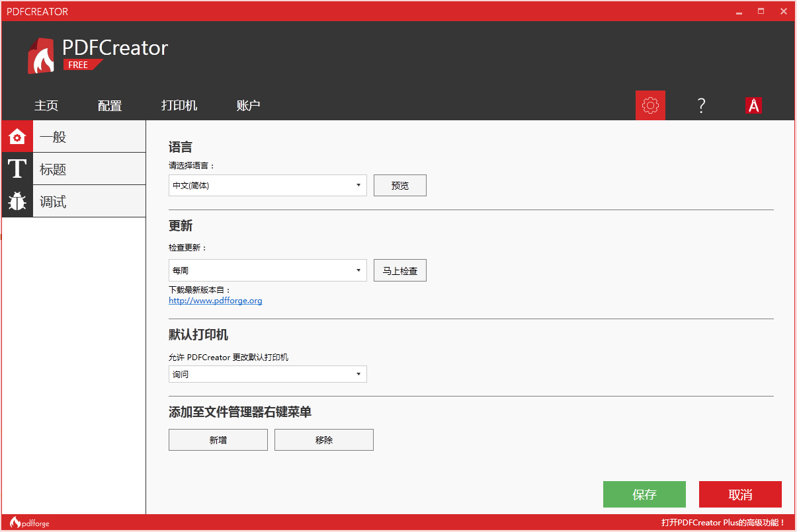The width and height of the screenshot is (797, 532).
Task: Select the 一般 sidebar section
Action: pos(73,137)
